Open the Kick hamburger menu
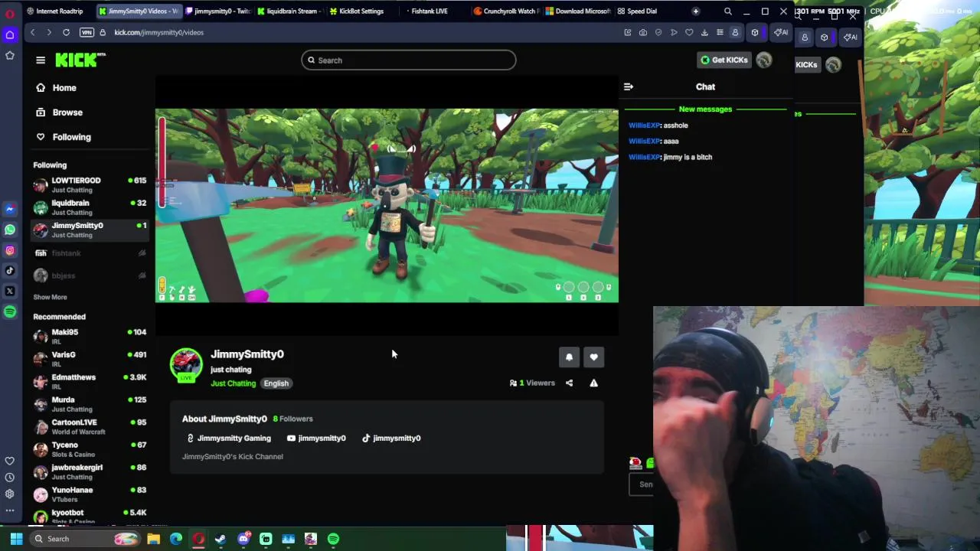 (41, 60)
